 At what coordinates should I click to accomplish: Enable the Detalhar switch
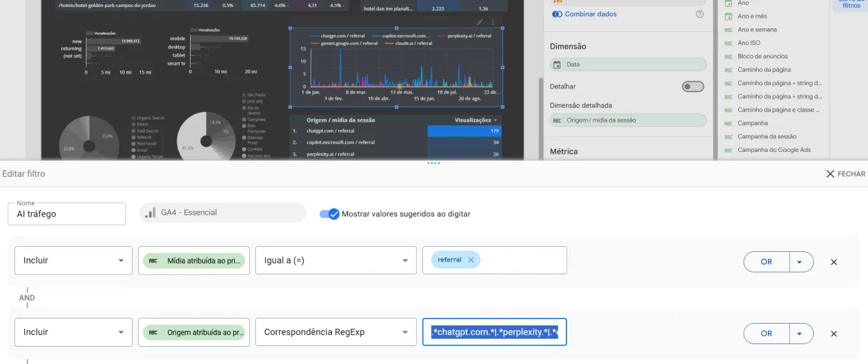[693, 87]
